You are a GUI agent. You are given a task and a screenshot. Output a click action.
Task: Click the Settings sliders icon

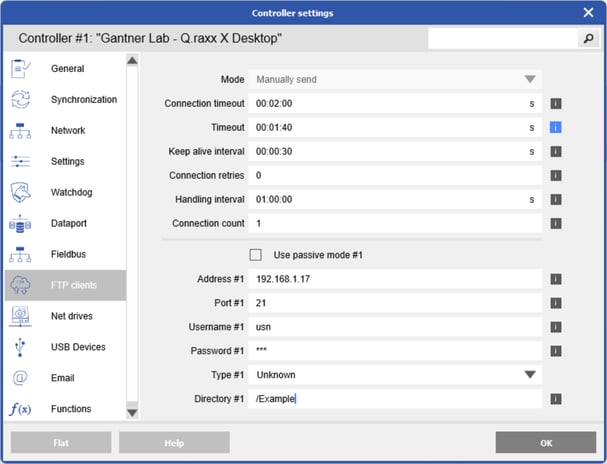(20, 161)
